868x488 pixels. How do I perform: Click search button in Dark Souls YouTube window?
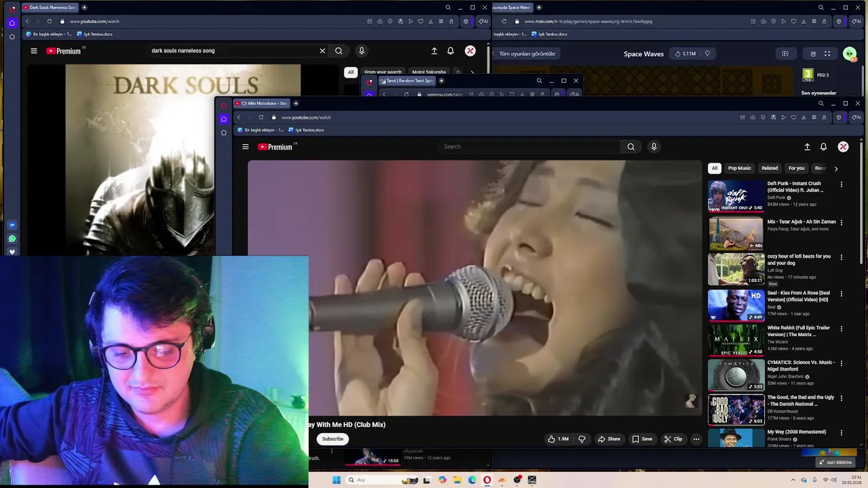[x=338, y=51]
